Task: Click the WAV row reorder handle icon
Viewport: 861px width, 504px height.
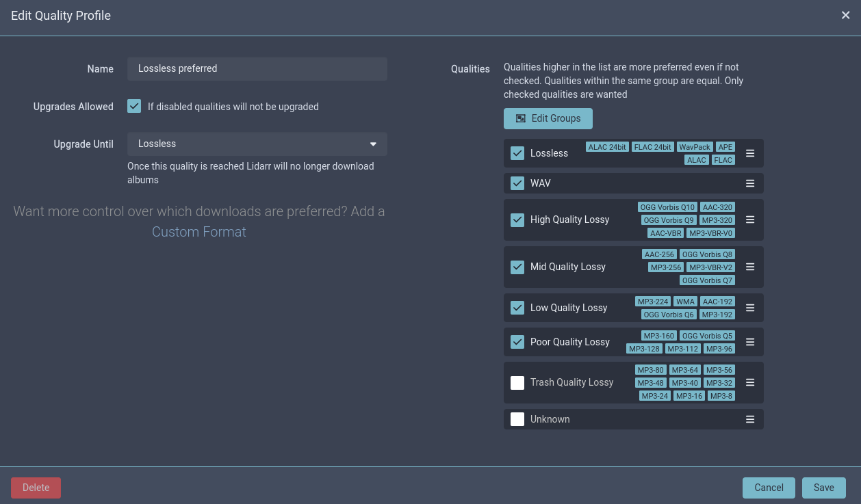Action: tap(750, 184)
